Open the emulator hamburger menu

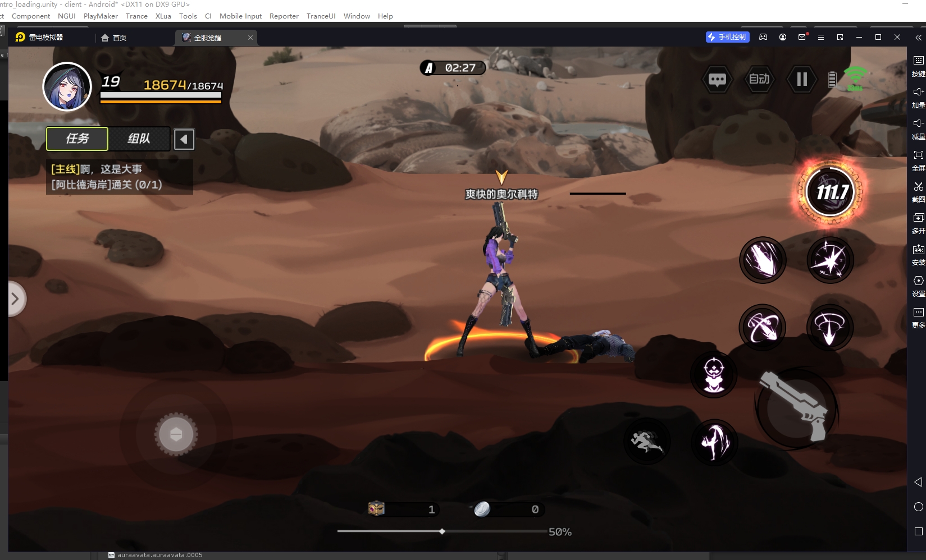tap(821, 37)
